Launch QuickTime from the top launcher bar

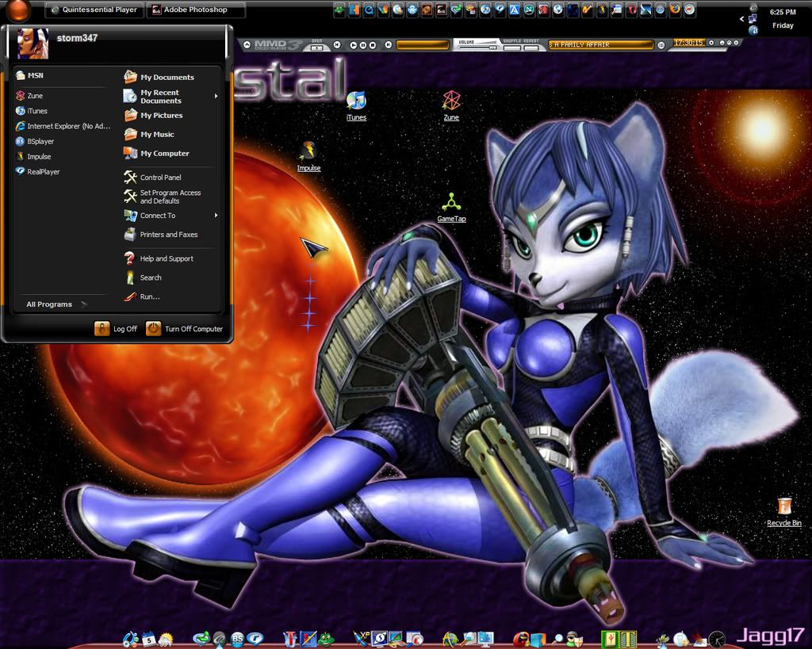(x=369, y=10)
